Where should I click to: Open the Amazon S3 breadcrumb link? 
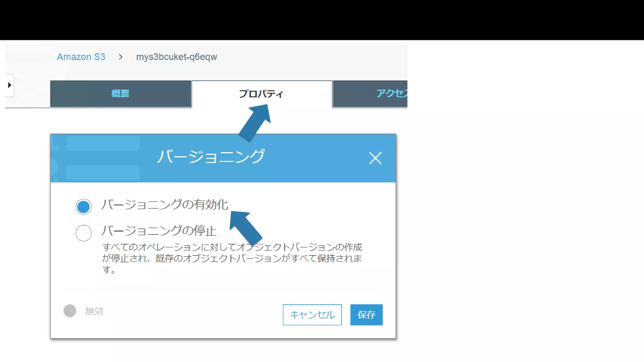pyautogui.click(x=81, y=57)
